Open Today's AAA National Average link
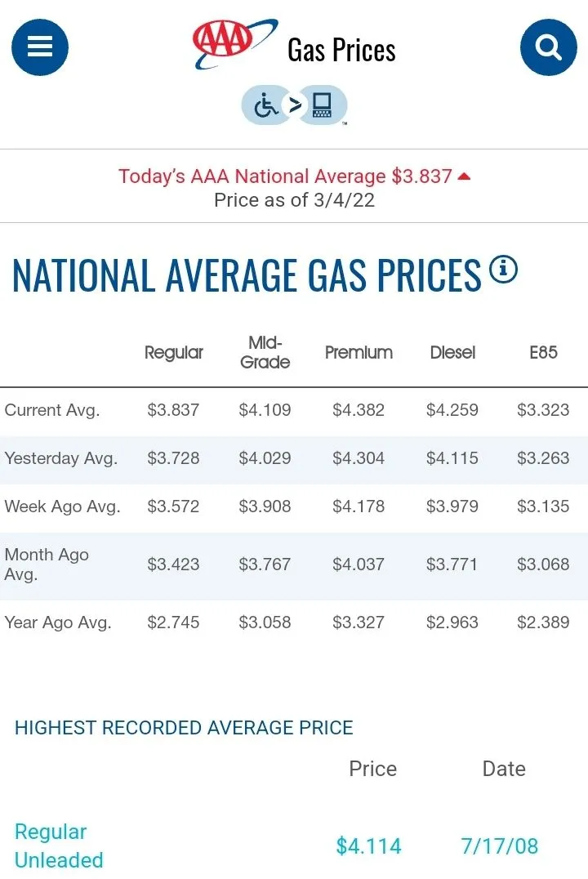Viewport: 588px width, 879px height. pyautogui.click(x=285, y=176)
